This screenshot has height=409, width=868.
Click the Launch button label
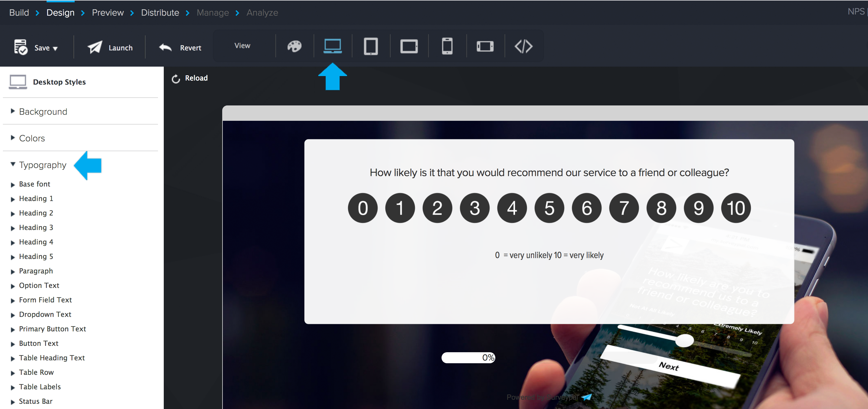(x=121, y=48)
